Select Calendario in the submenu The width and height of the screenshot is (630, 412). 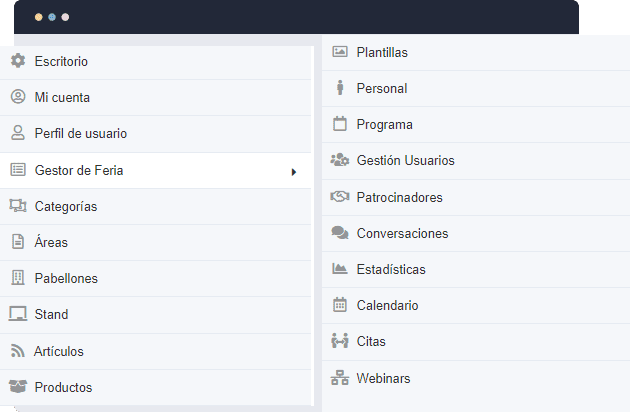387,305
